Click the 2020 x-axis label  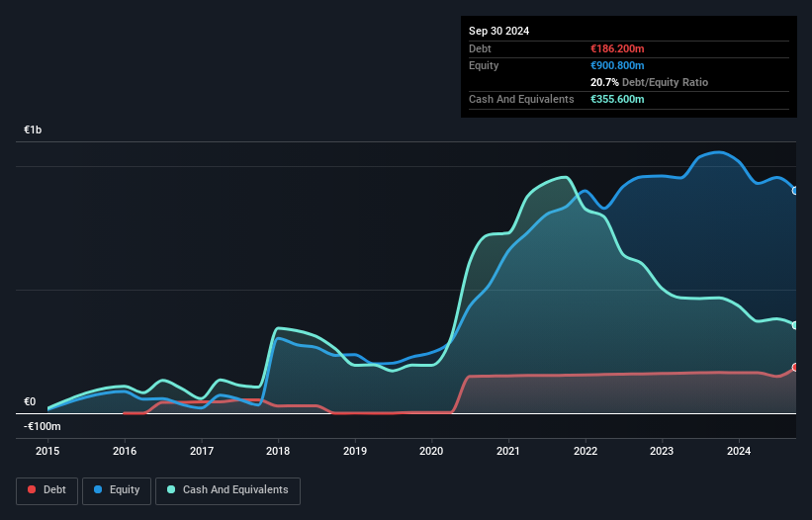coord(431,451)
